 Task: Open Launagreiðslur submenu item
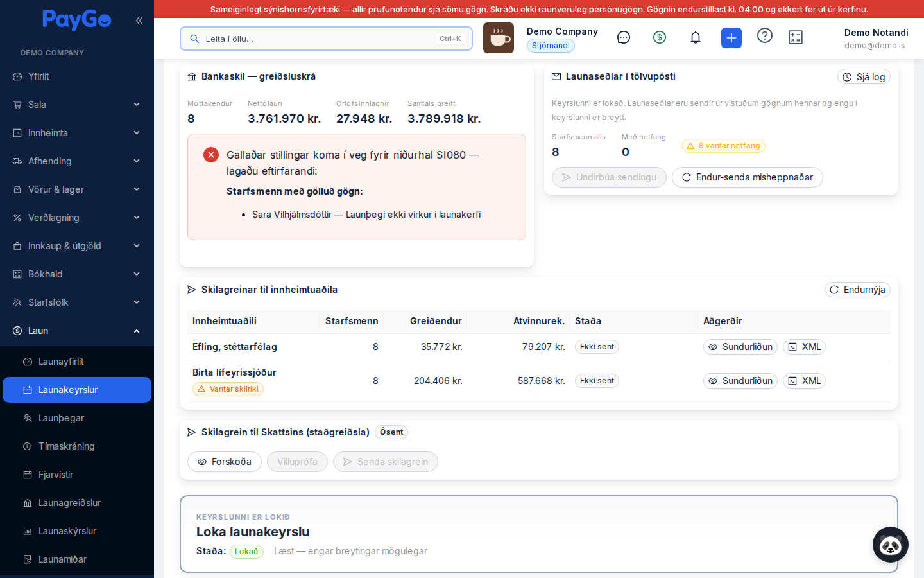77,503
